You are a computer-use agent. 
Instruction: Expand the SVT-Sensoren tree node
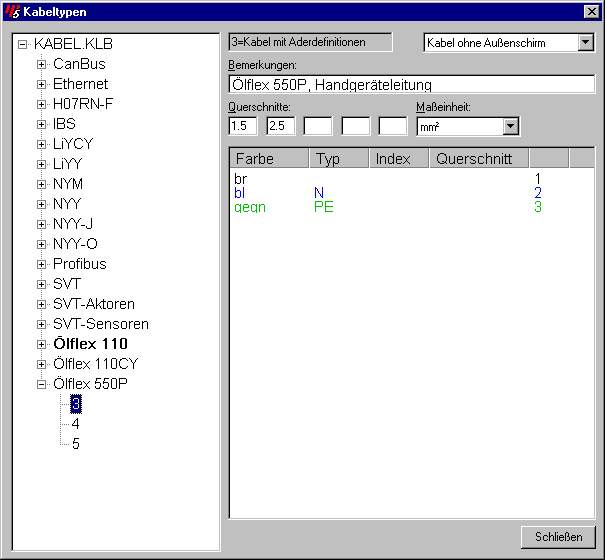(x=41, y=325)
